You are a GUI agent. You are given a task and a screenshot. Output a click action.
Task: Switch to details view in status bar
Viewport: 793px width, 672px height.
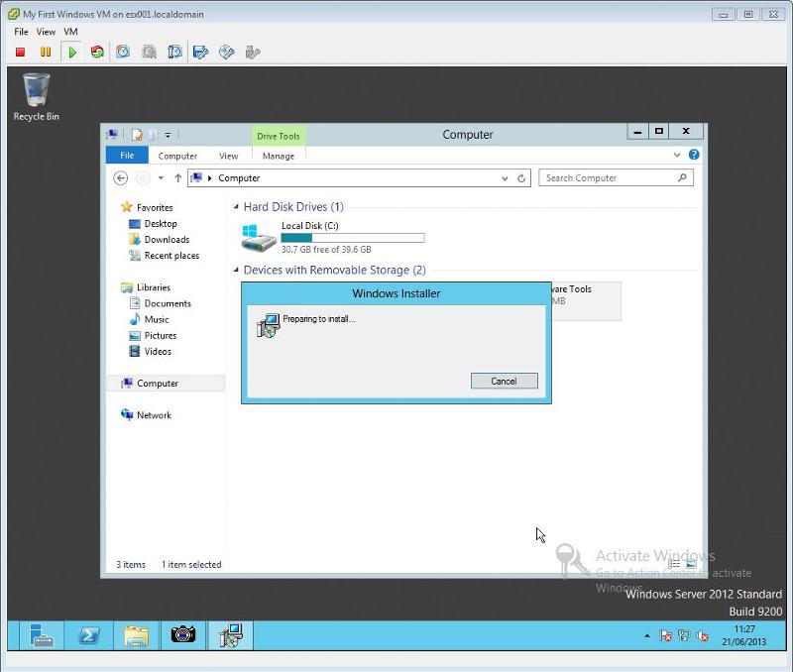674,563
